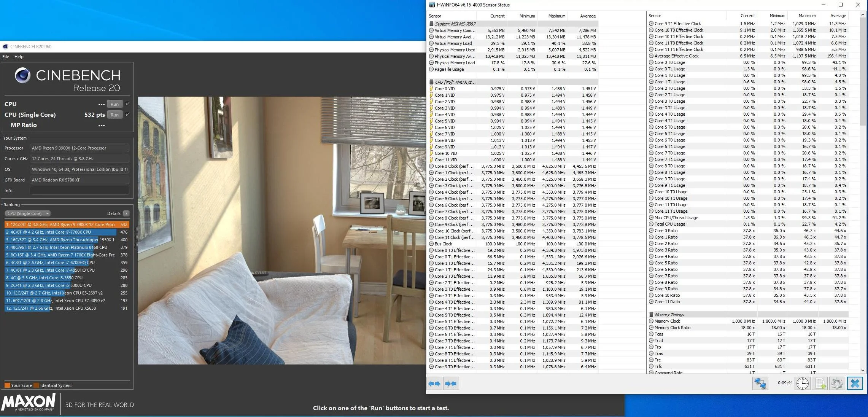Start logging with the document-plus icon
Image resolution: width=868 pixels, height=417 pixels.
(x=820, y=384)
